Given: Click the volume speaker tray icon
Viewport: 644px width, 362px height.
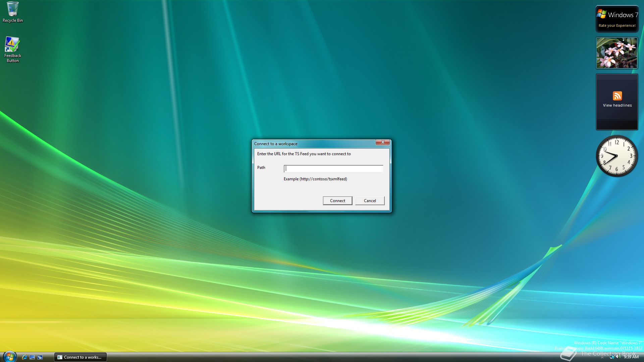Looking at the screenshot, I should pos(618,357).
